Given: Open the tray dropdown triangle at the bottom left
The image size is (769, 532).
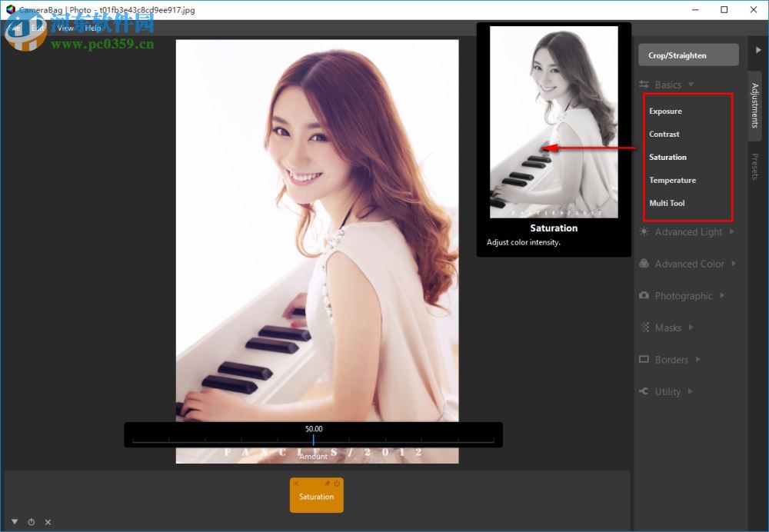Looking at the screenshot, I should tap(15, 522).
